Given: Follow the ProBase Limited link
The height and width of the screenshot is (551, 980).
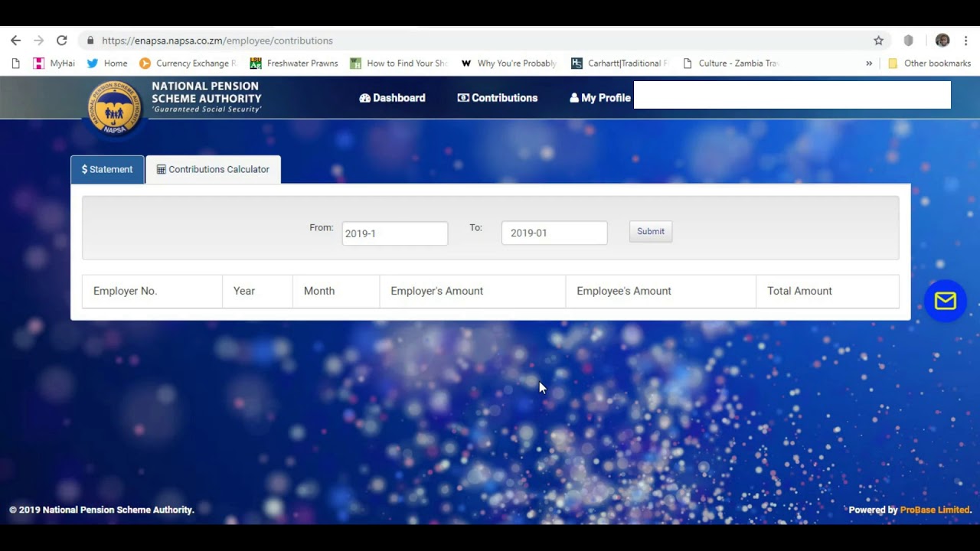Looking at the screenshot, I should (x=935, y=510).
